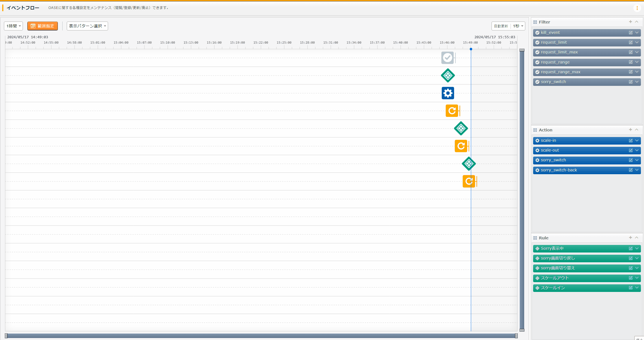Click edit icon for scale-out action
The image size is (644, 340).
(x=631, y=150)
